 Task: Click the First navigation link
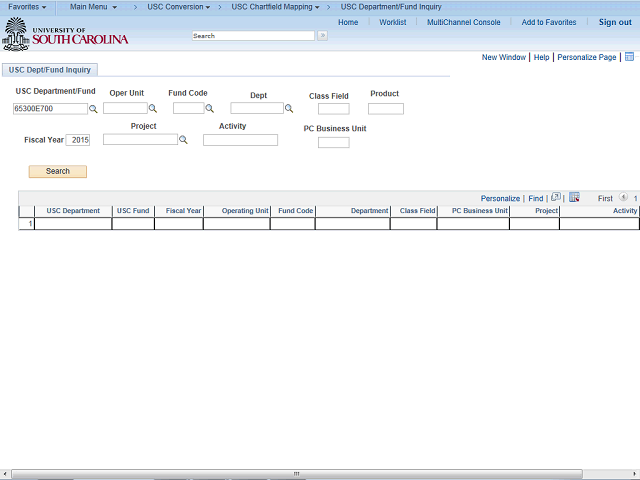(605, 198)
